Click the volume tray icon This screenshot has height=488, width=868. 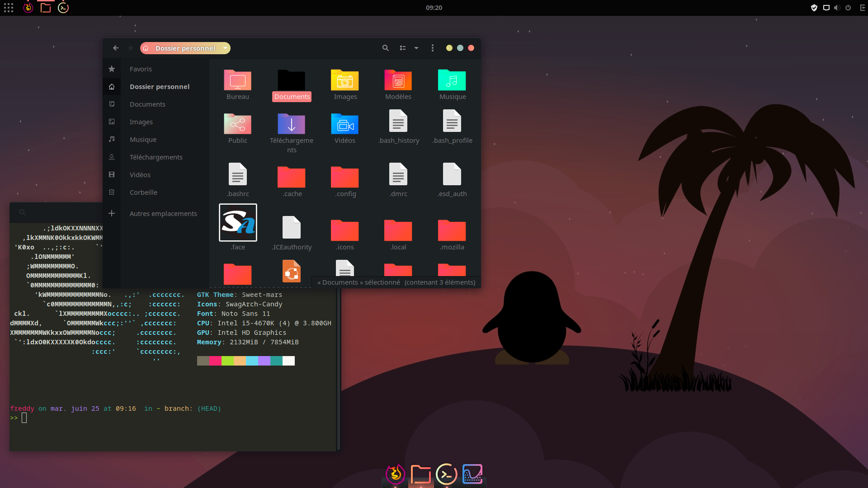click(837, 8)
